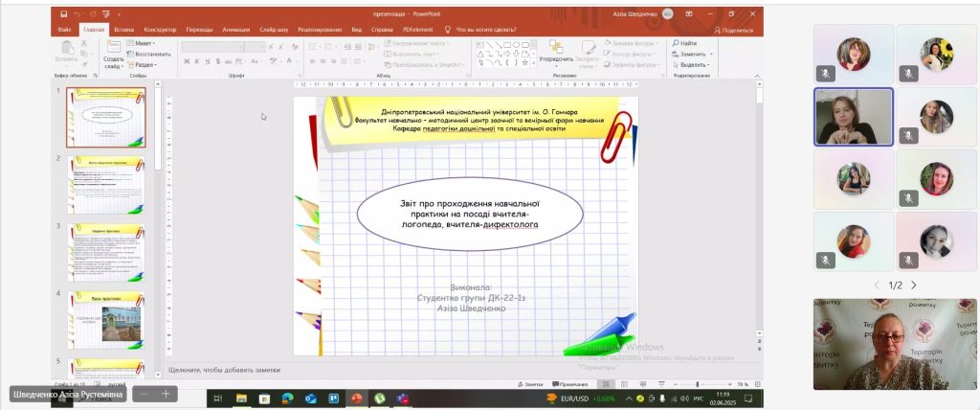The height and width of the screenshot is (410, 980).
Task: Click the Undo arrow in quick access toolbar
Action: [77, 13]
